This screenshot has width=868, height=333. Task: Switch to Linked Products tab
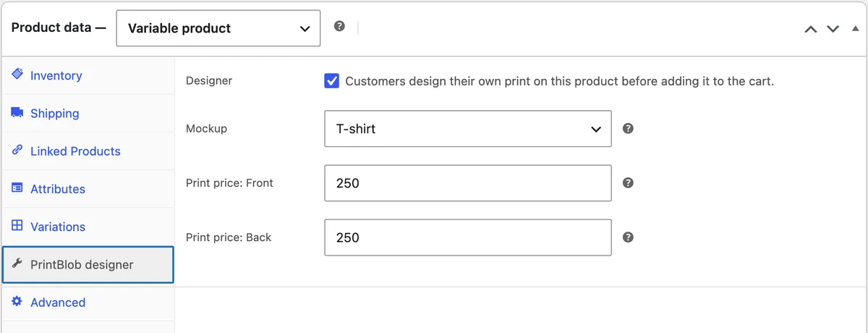point(88,151)
